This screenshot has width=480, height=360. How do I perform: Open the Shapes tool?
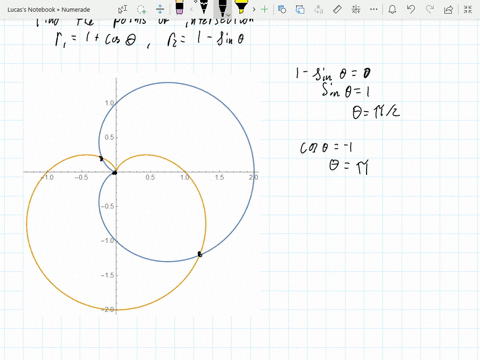click(x=282, y=9)
